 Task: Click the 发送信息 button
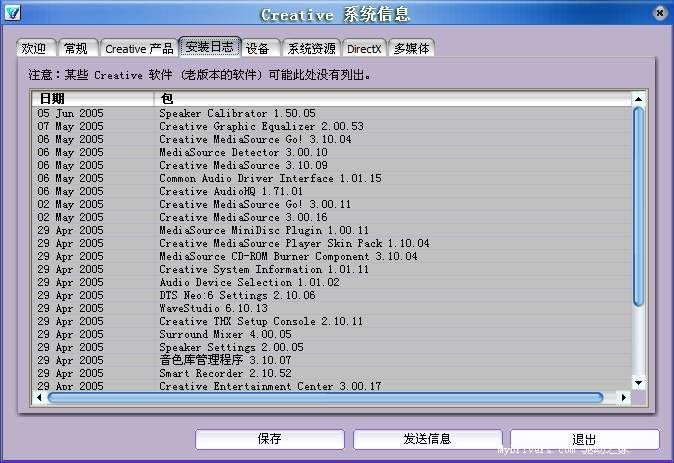click(x=427, y=439)
